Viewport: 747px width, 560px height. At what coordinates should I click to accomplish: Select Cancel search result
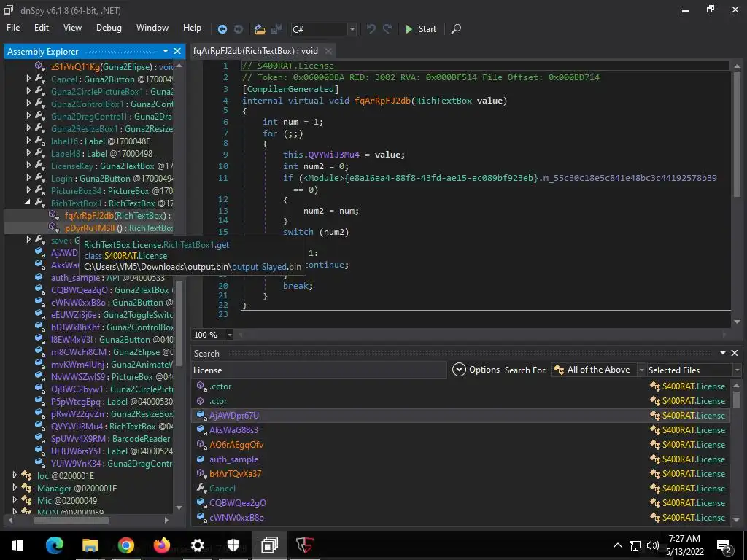tap(460, 488)
